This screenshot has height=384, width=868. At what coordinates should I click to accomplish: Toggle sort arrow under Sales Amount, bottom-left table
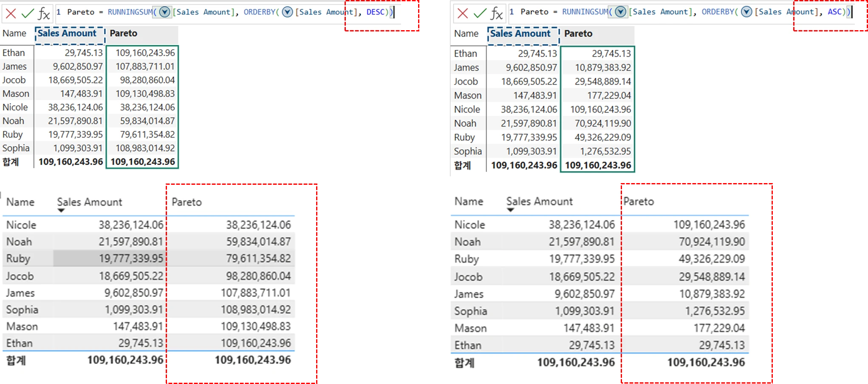[x=61, y=211]
